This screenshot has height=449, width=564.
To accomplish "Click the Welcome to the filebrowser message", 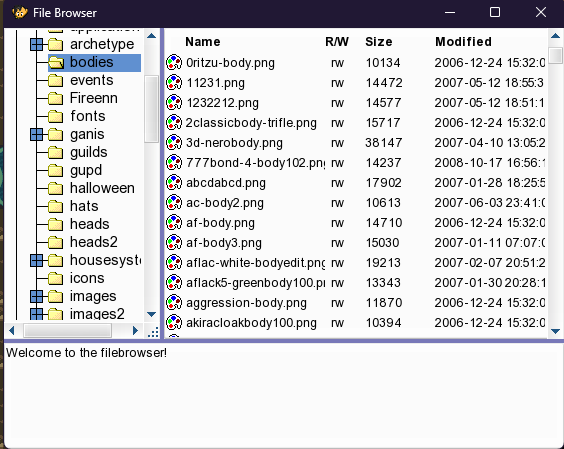I will click(86, 353).
